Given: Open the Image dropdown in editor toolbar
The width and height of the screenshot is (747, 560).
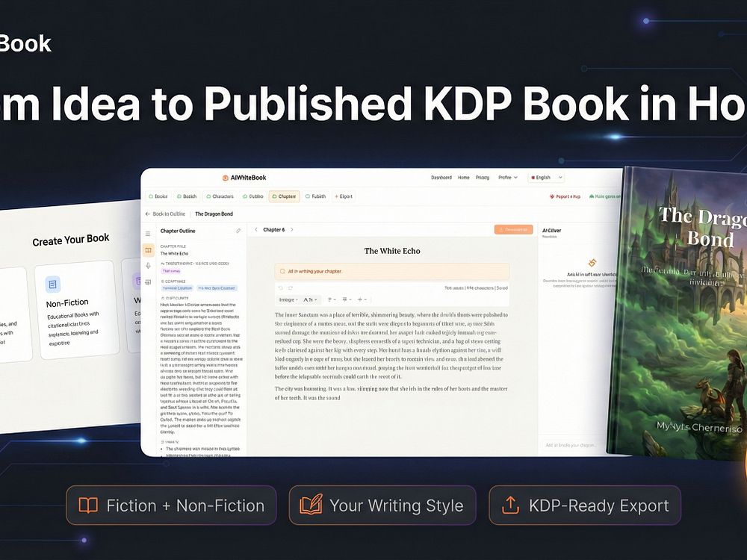Looking at the screenshot, I should click(x=288, y=300).
